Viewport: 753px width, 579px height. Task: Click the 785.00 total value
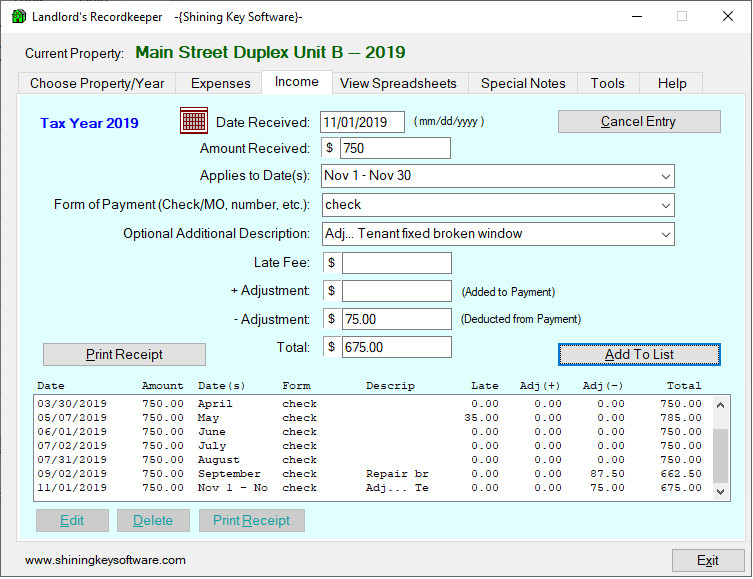coord(681,418)
